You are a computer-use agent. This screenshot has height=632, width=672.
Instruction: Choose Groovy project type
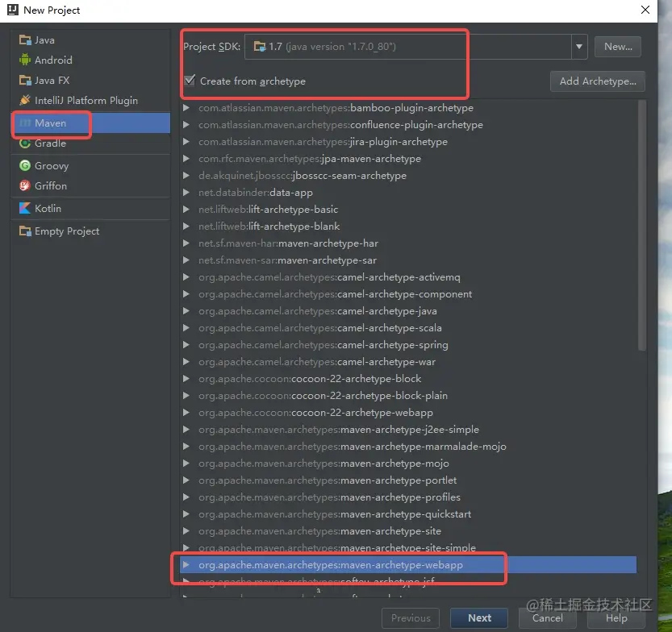[x=91, y=166]
